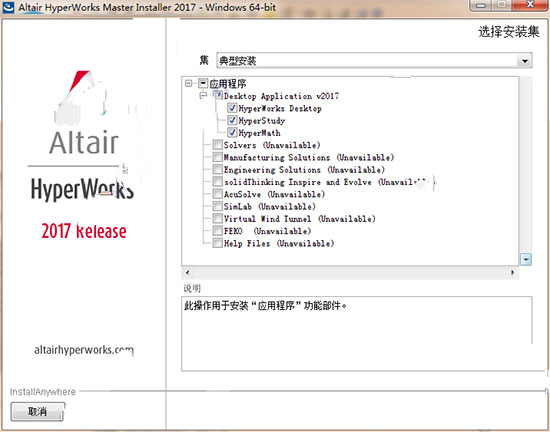Toggle the Desktop Application v2017 checkbox
The image size is (550, 432).
coord(217,95)
